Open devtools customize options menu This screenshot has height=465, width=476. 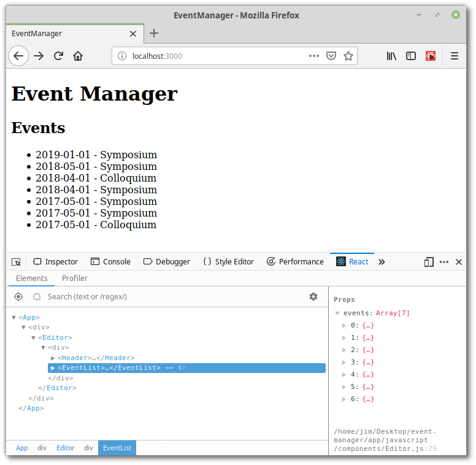(444, 261)
